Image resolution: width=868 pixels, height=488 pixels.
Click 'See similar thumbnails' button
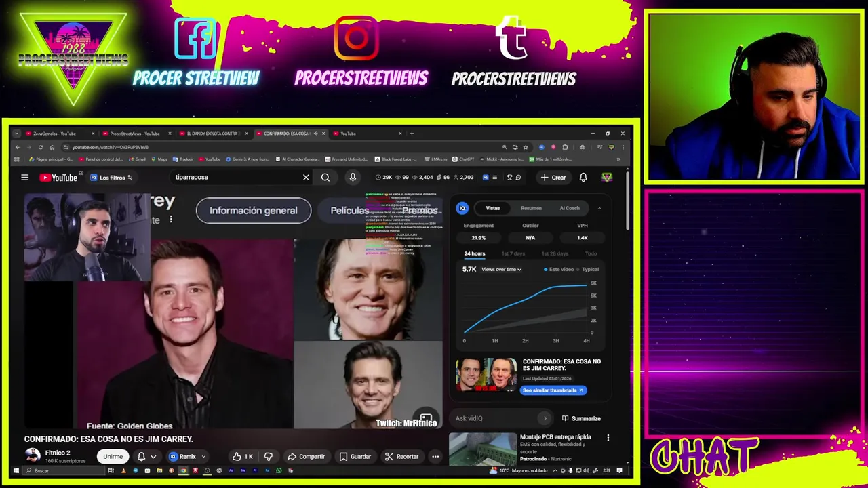coord(553,390)
